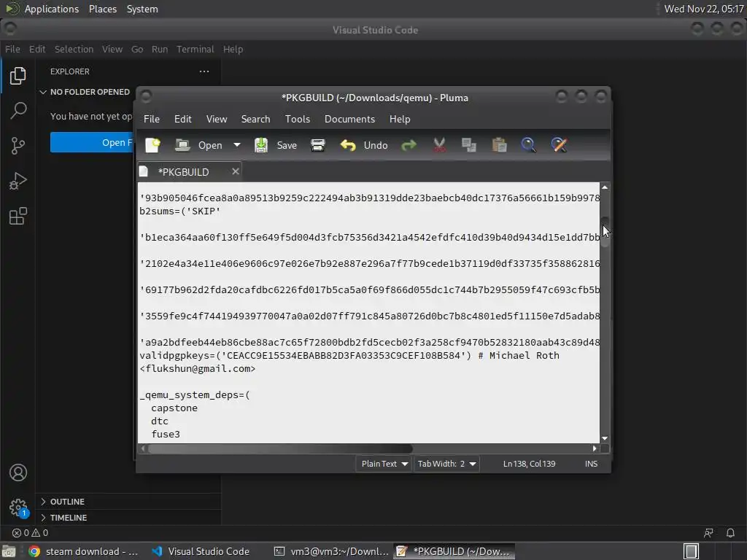Click the VS Code notifications bell icon
The image size is (747, 560).
tap(730, 533)
